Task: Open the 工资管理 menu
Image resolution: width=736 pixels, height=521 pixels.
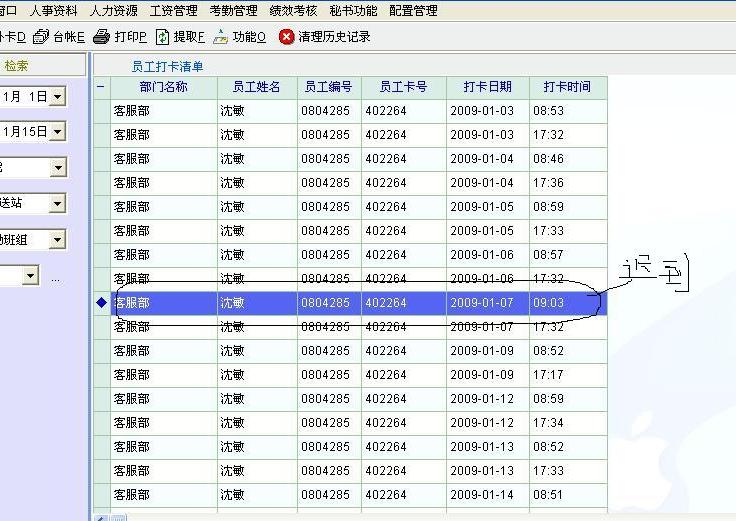Action: (x=173, y=11)
